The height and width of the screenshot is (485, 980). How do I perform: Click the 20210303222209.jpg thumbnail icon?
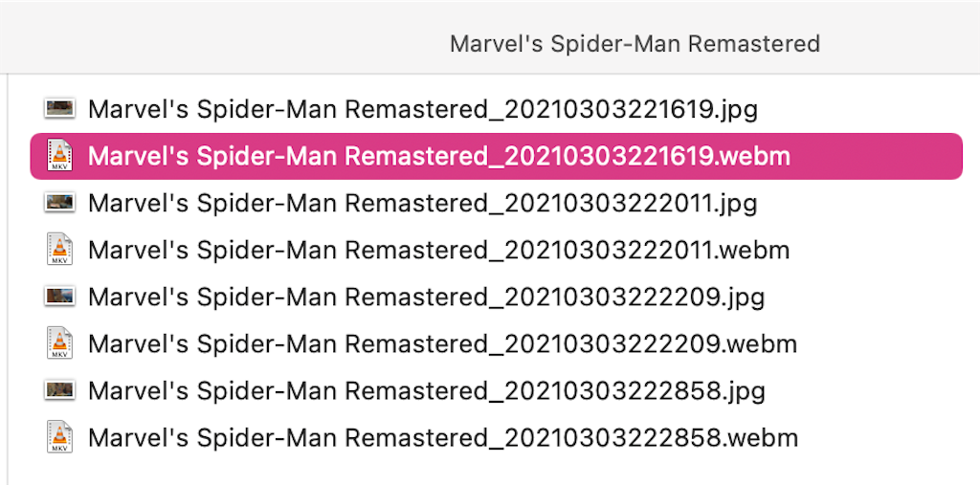(59, 297)
